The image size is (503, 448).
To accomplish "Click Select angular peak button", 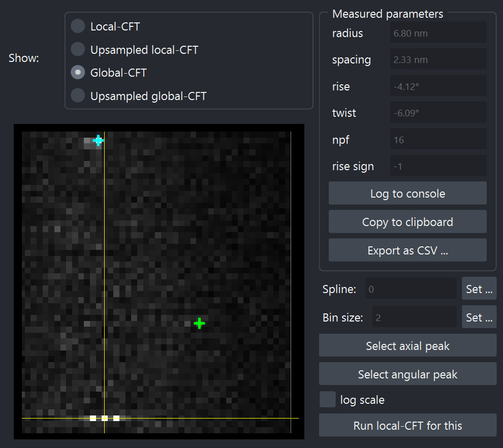I will click(407, 374).
